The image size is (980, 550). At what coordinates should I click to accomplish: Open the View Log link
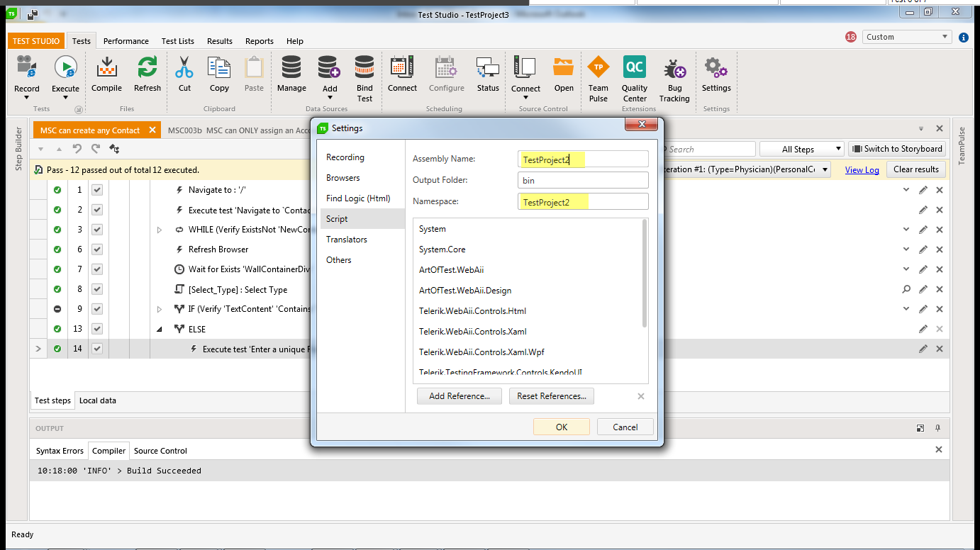pyautogui.click(x=862, y=170)
